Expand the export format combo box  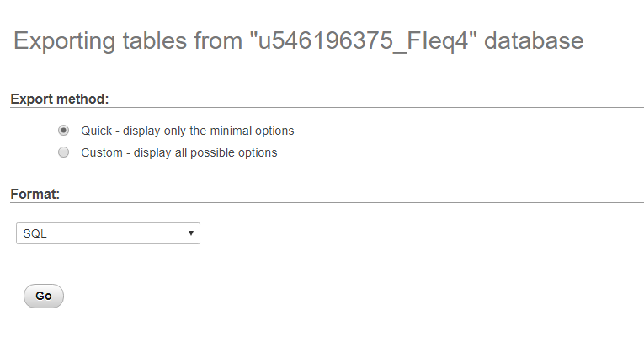[108, 233]
